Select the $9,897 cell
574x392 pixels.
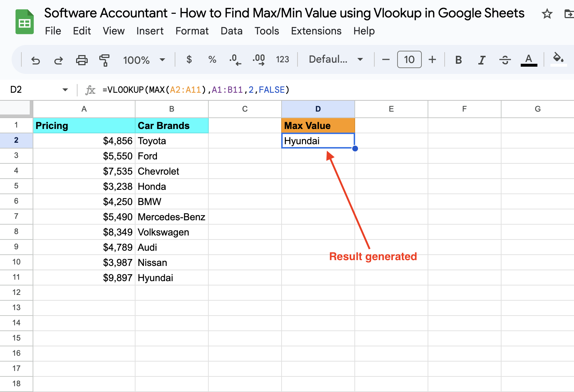tap(84, 278)
